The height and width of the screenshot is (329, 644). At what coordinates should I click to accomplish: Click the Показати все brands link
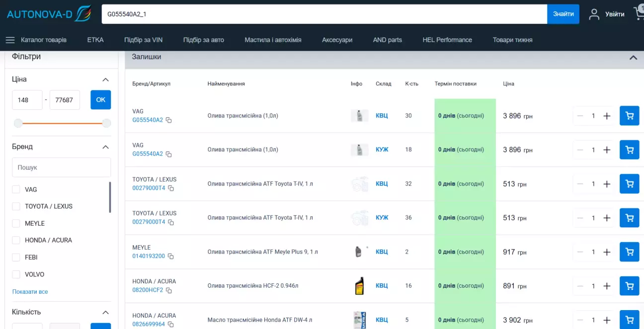pos(30,292)
